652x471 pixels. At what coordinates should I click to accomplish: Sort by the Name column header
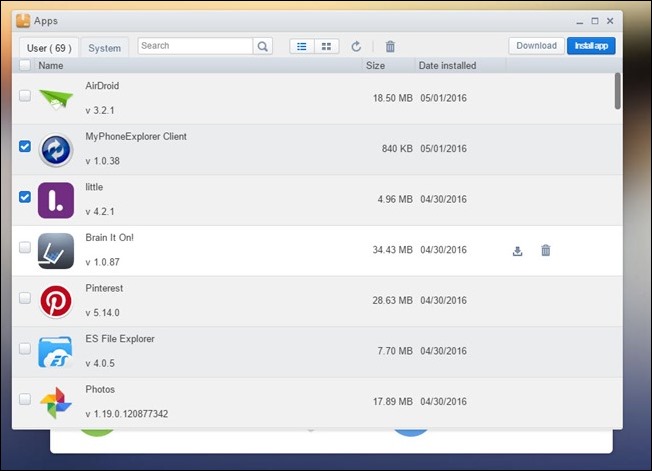[x=51, y=65]
